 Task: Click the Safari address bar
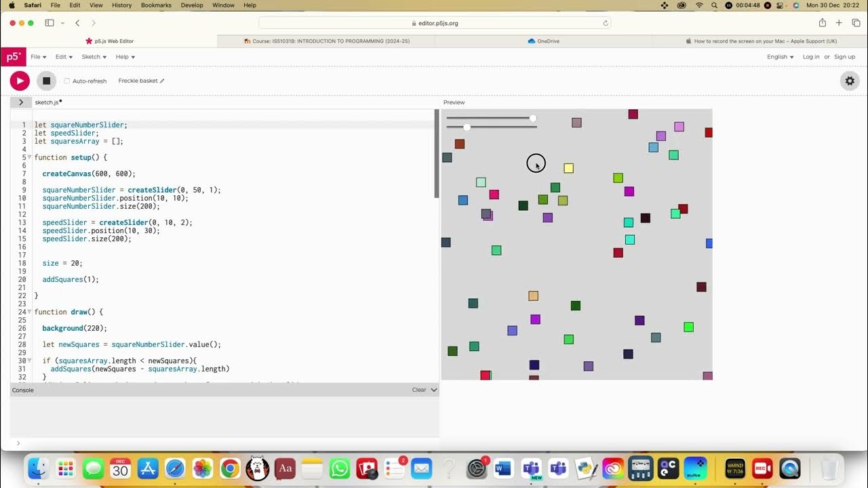coord(435,23)
